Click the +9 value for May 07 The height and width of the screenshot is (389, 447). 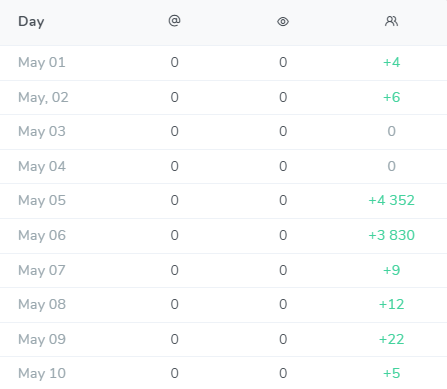point(391,270)
